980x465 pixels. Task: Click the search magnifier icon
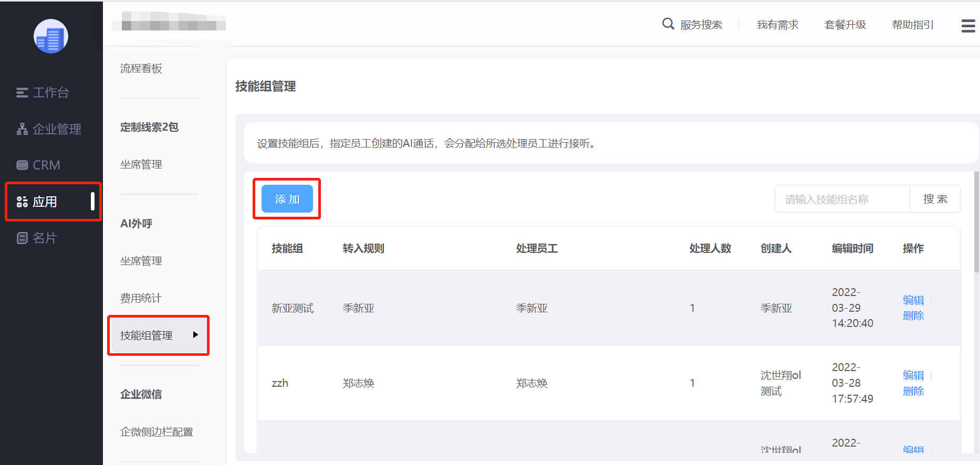pyautogui.click(x=668, y=24)
